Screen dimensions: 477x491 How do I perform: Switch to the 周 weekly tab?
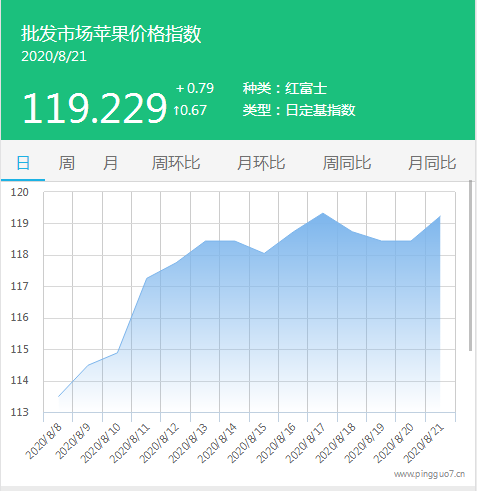(x=67, y=163)
